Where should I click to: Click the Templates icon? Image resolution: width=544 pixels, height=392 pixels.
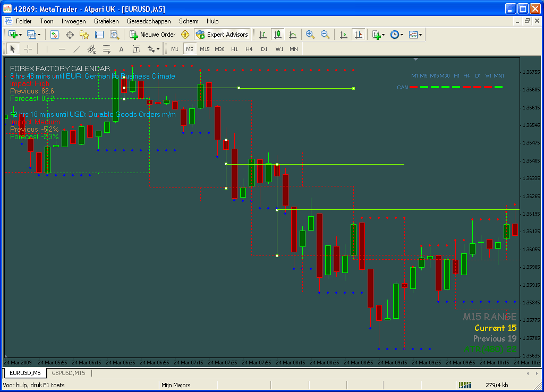pyautogui.click(x=413, y=35)
